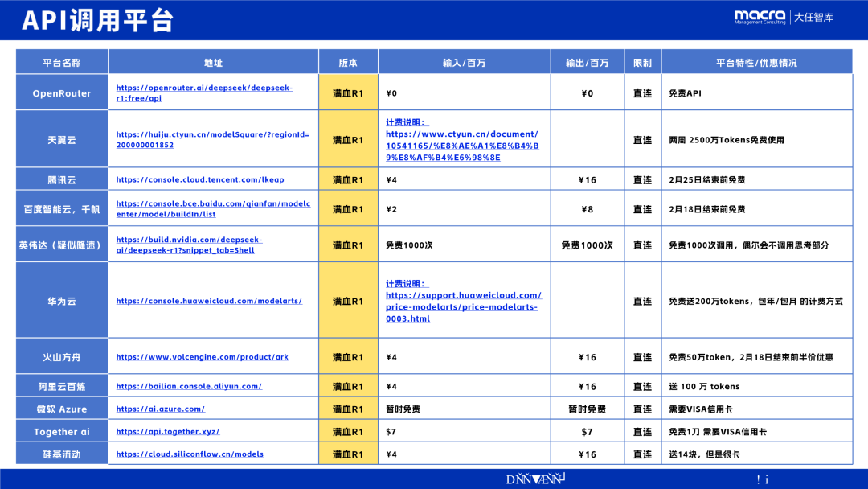
Task: Click the 免费API feature text
Action: [x=685, y=93]
